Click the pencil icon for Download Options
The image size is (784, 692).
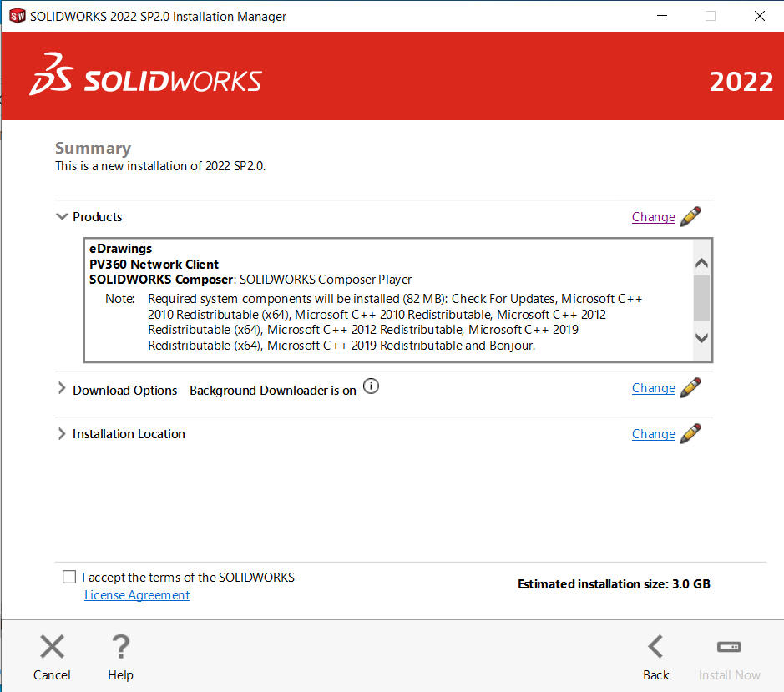(690, 388)
